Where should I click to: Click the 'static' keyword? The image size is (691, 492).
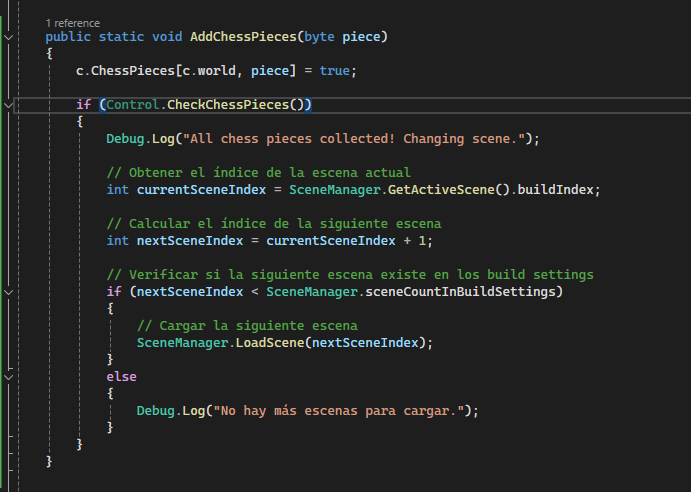pyautogui.click(x=121, y=37)
